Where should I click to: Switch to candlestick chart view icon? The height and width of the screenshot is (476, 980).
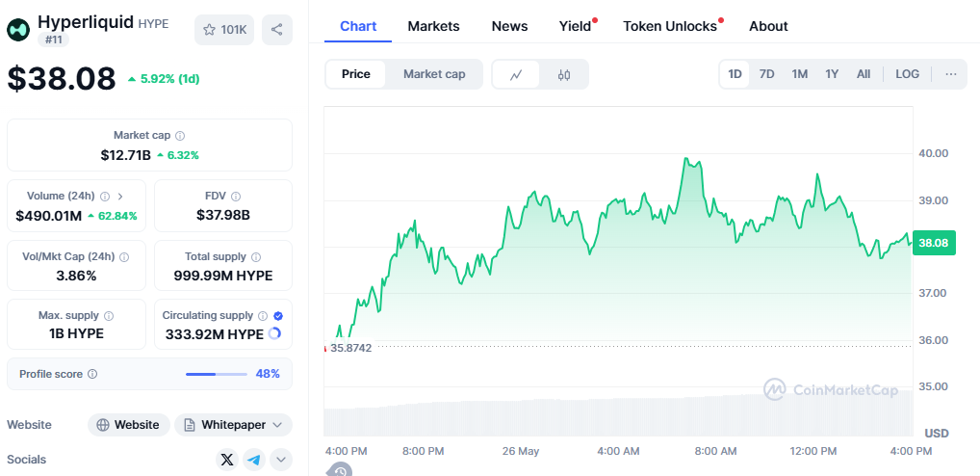coord(564,74)
